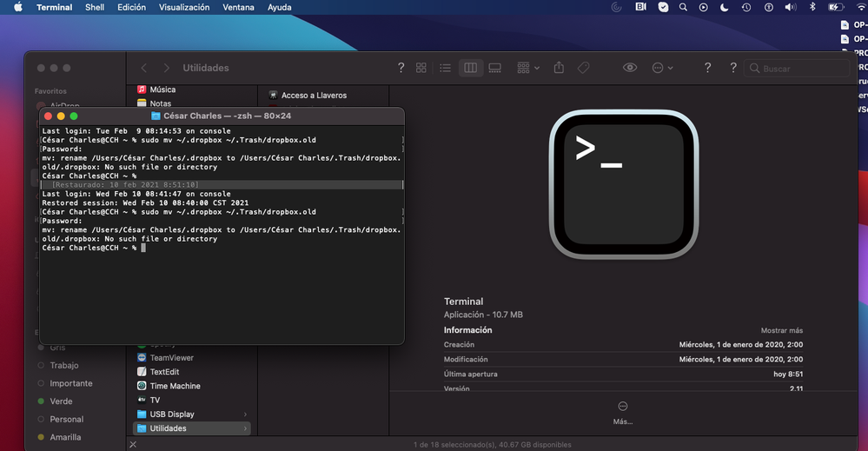Viewport: 868px width, 451px height.
Task: Go back using Finder back arrow
Action: [143, 68]
